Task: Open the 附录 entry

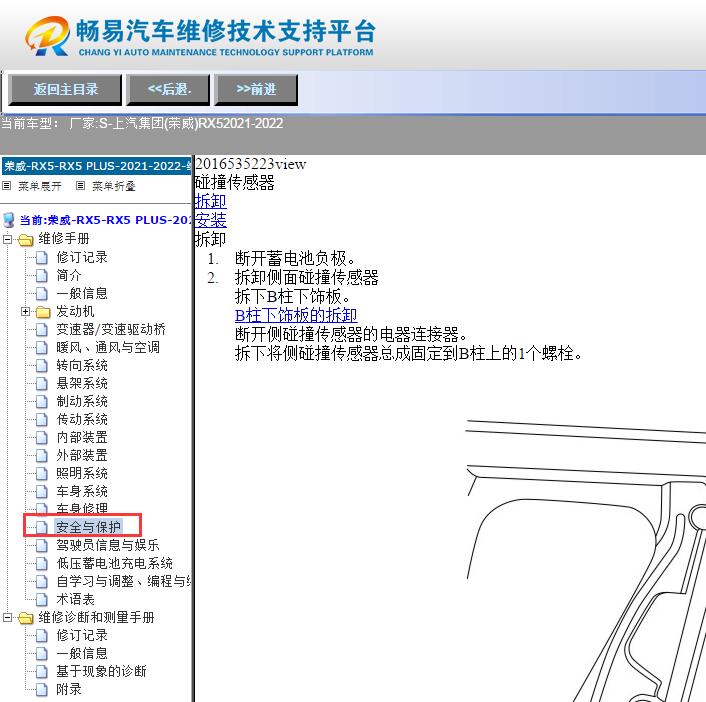Action: tap(69, 689)
